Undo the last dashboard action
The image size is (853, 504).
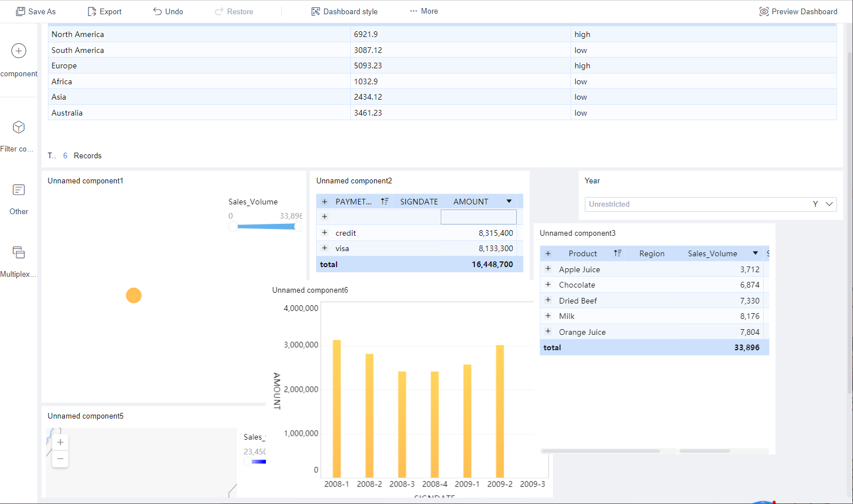click(167, 11)
